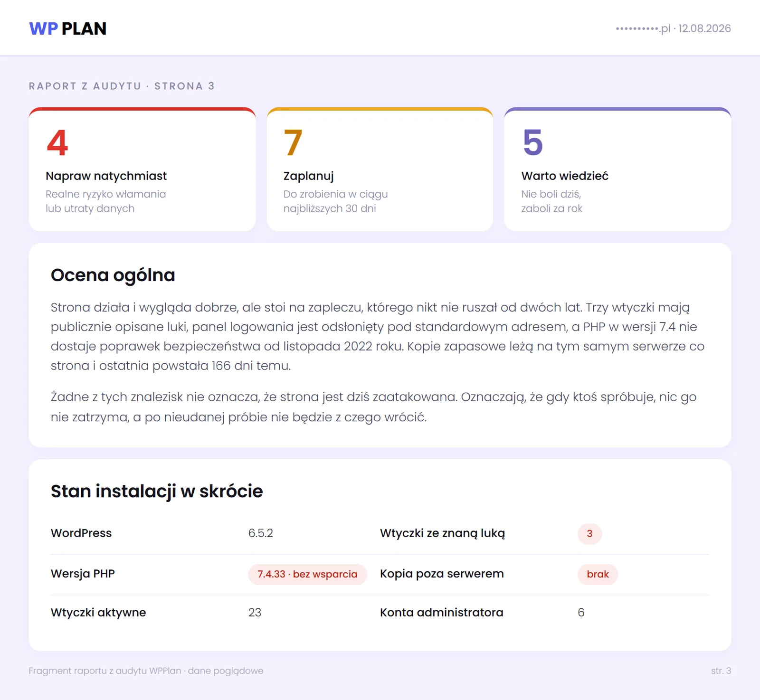Click the 'Kopia poza serwerem' label

[442, 574]
